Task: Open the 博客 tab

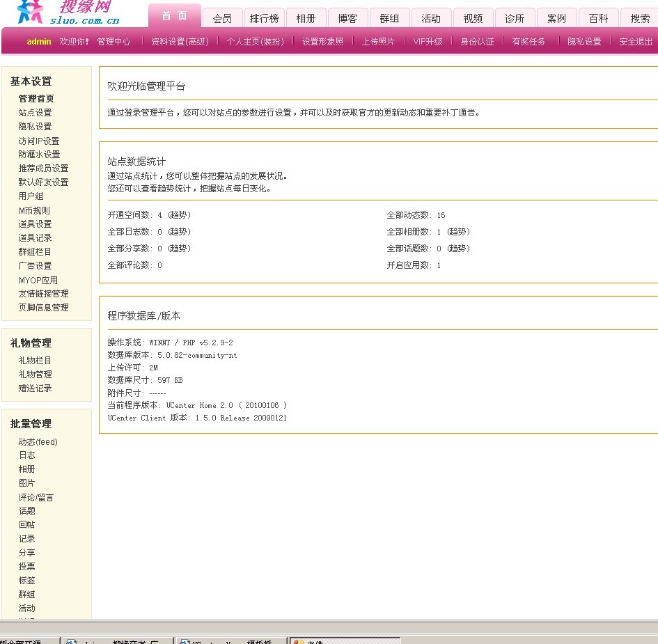Action: pos(347,19)
